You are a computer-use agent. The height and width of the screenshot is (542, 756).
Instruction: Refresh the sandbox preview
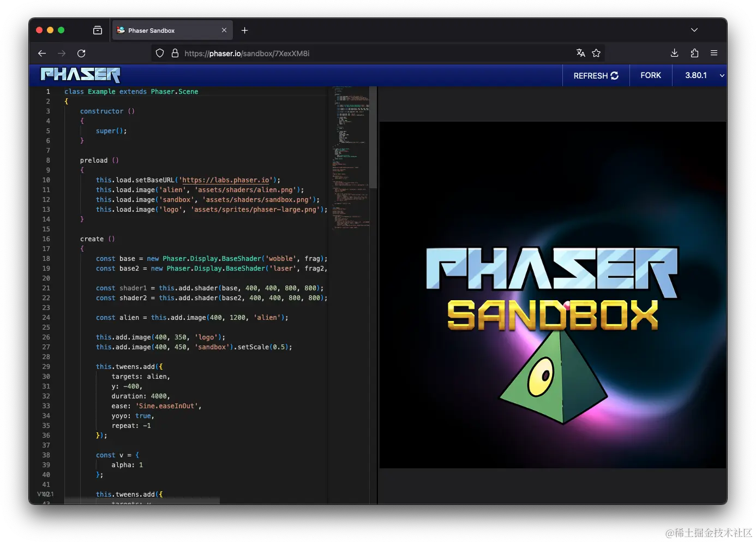[x=596, y=75]
